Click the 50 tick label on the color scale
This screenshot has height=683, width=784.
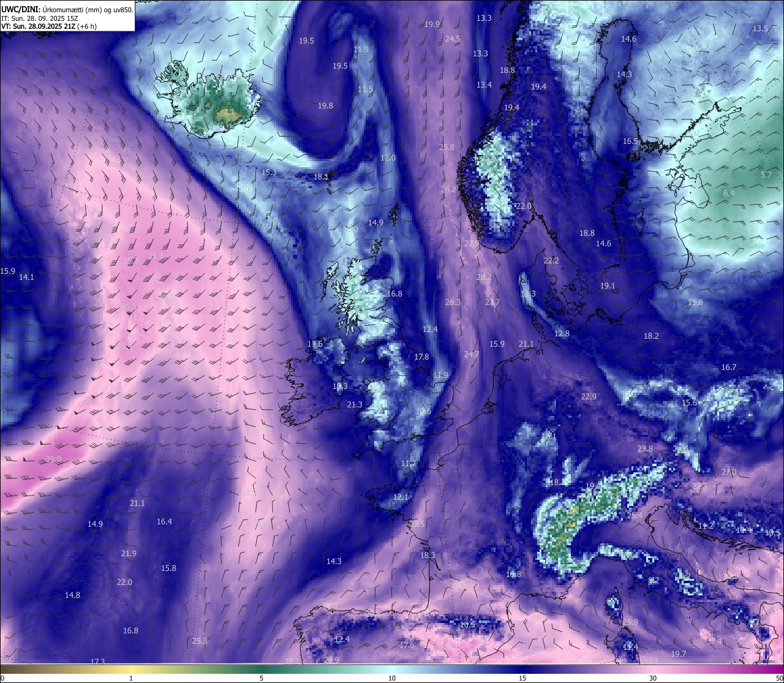coord(779,678)
